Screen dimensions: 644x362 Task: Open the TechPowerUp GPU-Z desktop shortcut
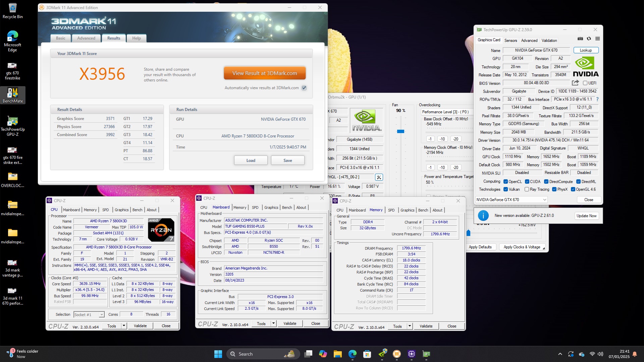12,126
